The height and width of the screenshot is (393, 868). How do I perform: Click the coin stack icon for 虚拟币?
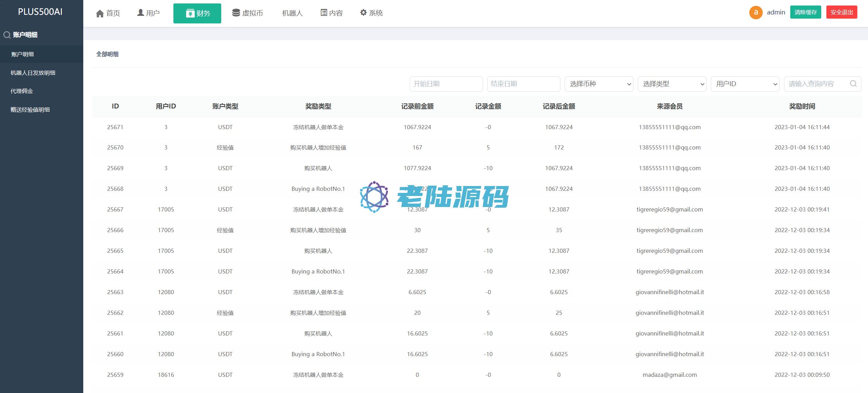[236, 13]
